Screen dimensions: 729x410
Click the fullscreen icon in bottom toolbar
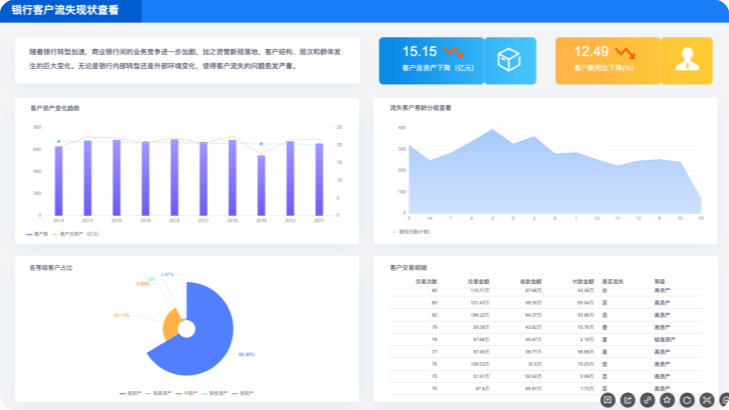[707, 400]
